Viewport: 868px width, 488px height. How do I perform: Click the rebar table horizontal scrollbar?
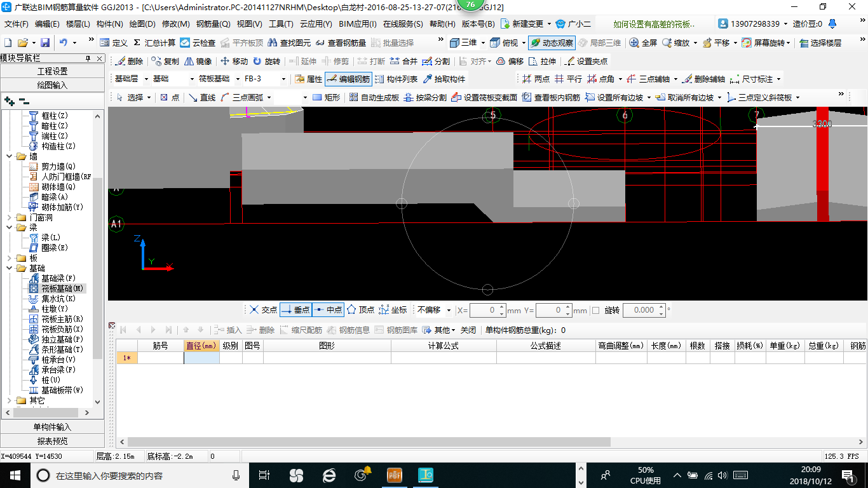[x=369, y=442]
